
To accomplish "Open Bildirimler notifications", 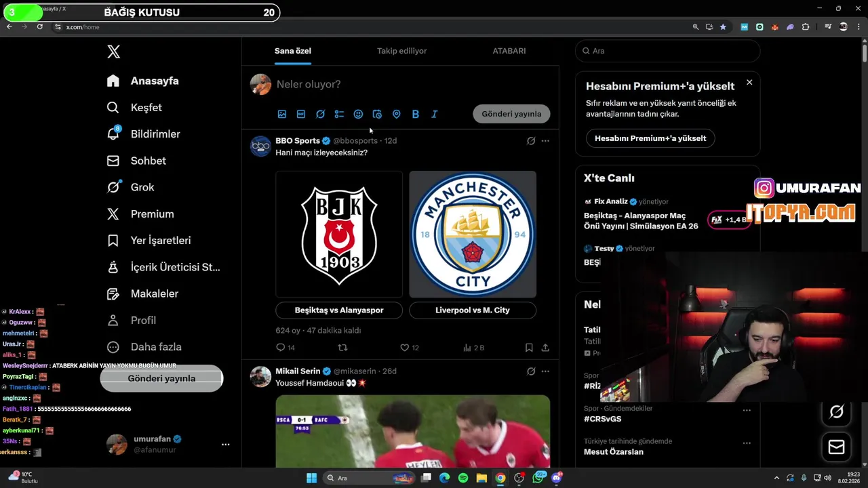I will [x=144, y=134].
